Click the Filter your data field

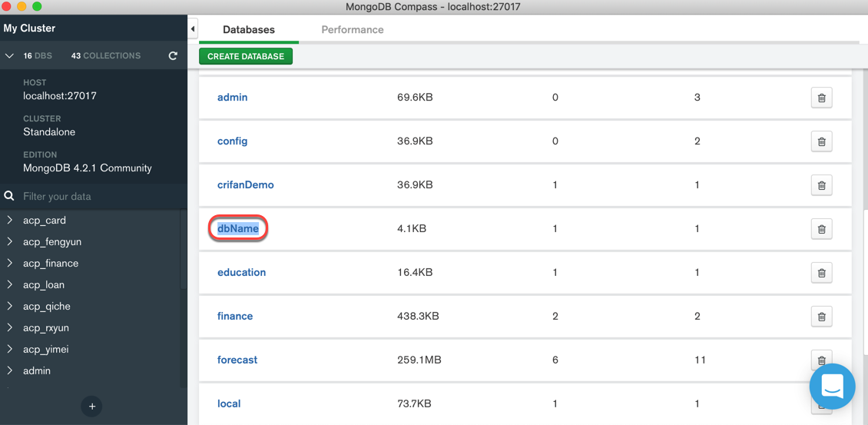(94, 197)
